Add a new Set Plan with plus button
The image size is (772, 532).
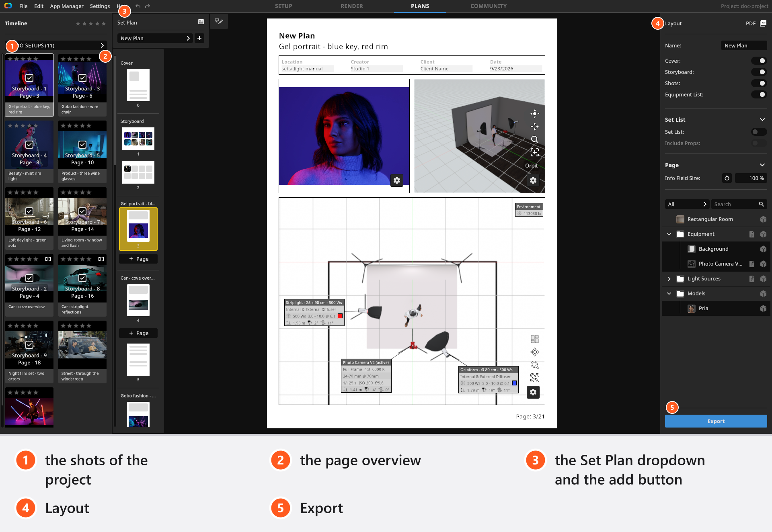pos(199,38)
